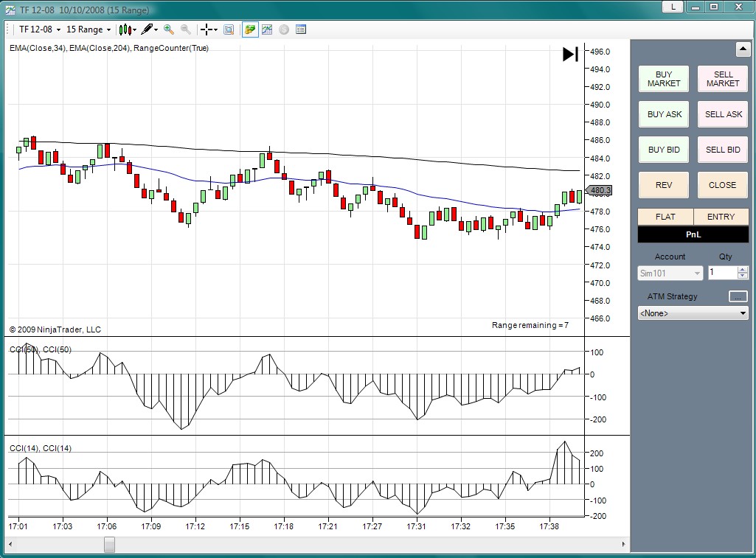The width and height of the screenshot is (756, 558).
Task: Expand the ATM Strategy dropdown
Action: click(x=742, y=313)
